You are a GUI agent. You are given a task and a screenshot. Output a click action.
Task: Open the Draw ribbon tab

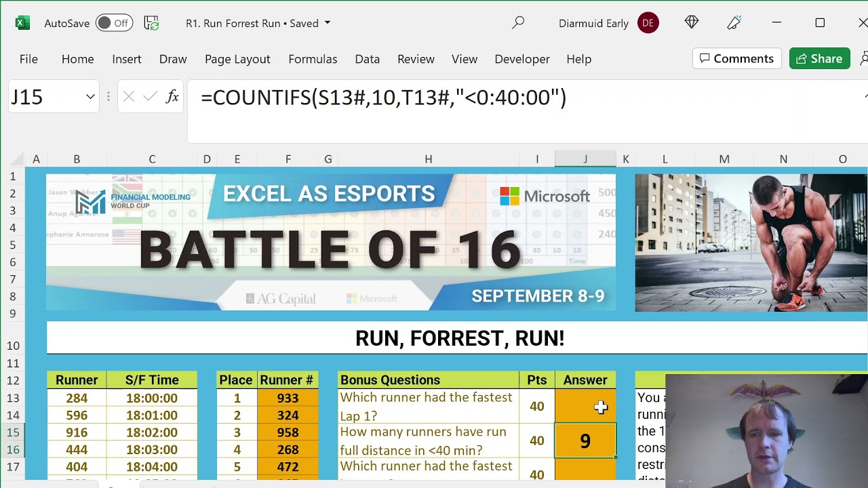(x=173, y=59)
